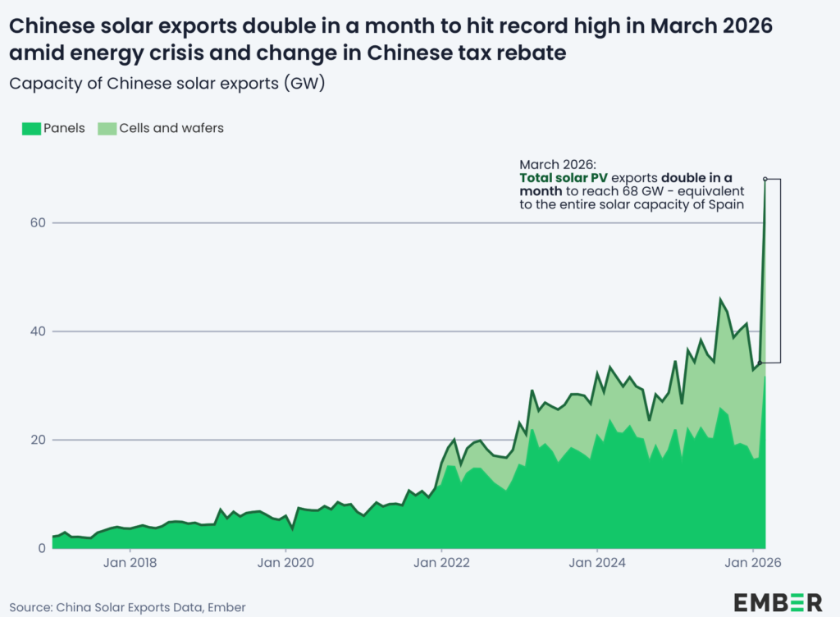Click the tallest chart spike
This screenshot has width=840, height=617.
point(765,246)
